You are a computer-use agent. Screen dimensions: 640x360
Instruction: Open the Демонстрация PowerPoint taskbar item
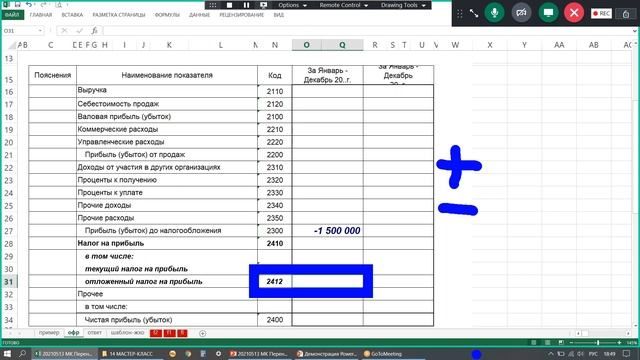pos(327,354)
